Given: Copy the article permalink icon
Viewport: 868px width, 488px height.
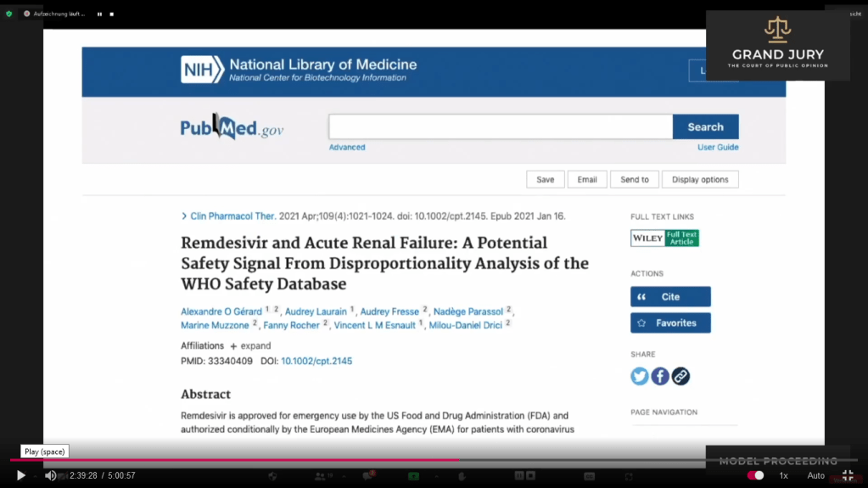Looking at the screenshot, I should 680,376.
